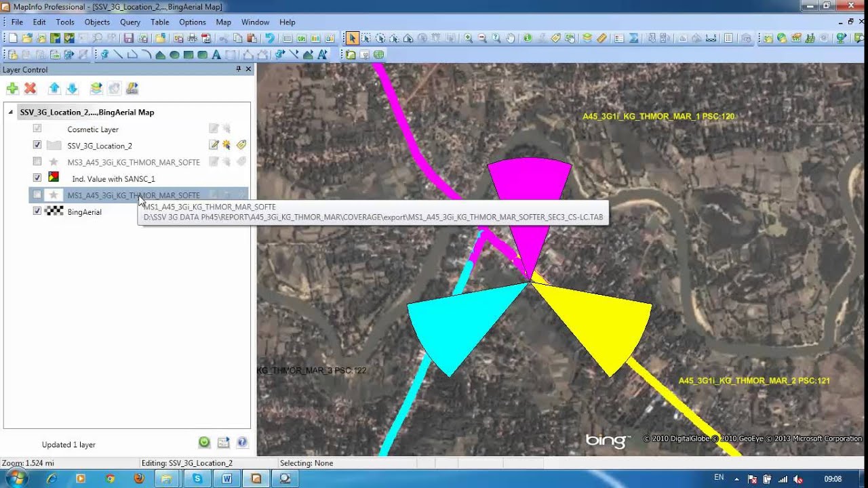The width and height of the screenshot is (868, 488).
Task: Toggle editable pencil for SSV_3G_Location_2
Action: (x=214, y=145)
